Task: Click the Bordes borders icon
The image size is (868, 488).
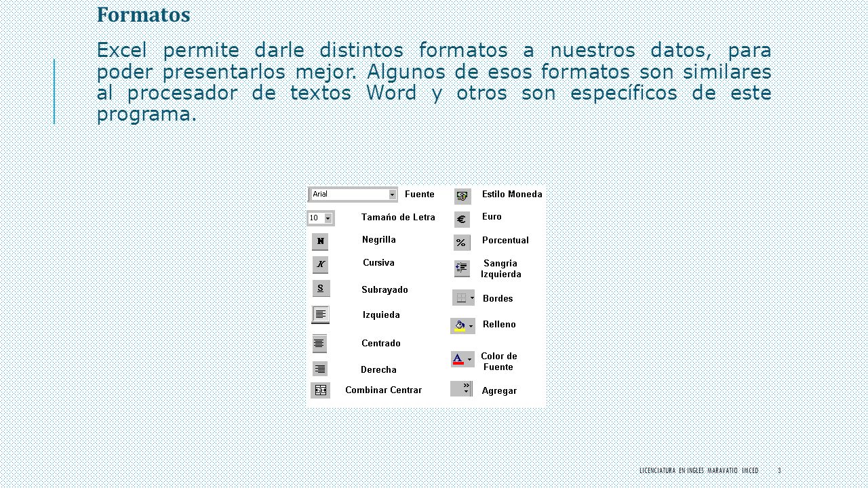Action: pos(461,298)
